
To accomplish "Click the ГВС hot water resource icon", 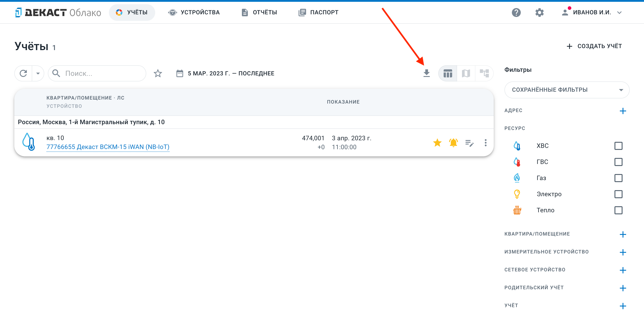I will (x=517, y=162).
